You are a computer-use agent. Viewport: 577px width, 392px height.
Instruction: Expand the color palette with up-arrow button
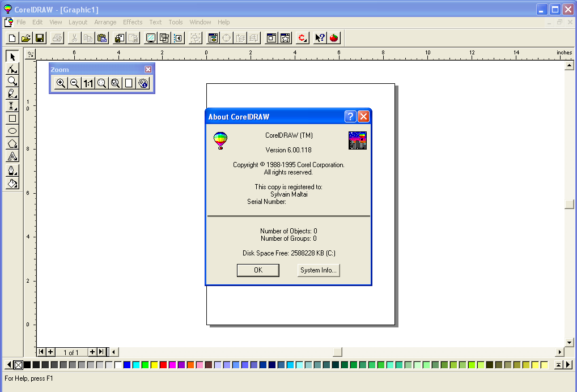[558, 365]
